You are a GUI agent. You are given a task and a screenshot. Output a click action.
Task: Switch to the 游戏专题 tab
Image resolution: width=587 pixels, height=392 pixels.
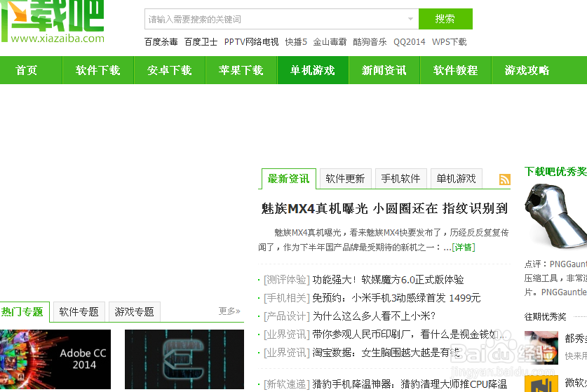(135, 312)
